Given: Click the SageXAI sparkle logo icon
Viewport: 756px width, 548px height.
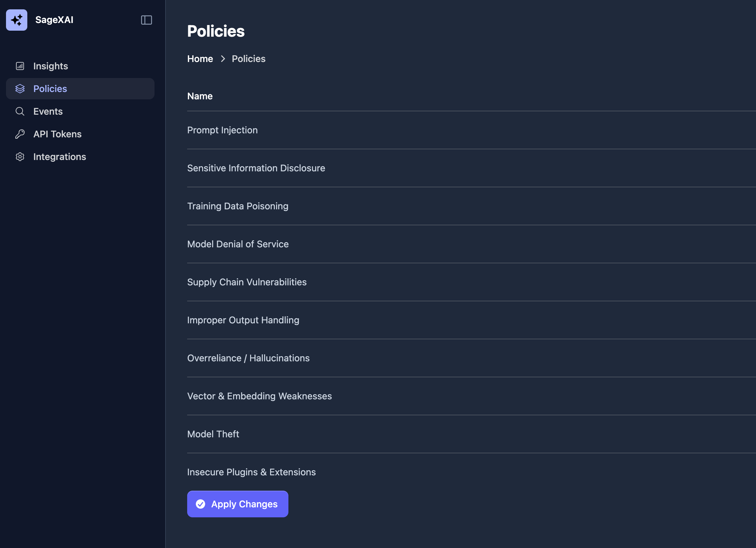Looking at the screenshot, I should (17, 20).
